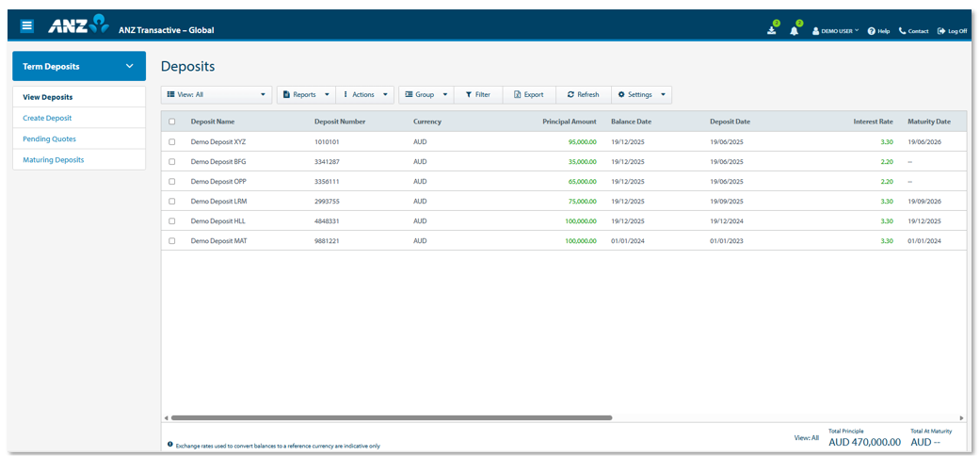Tick the select-all checkbox in header
Viewport: 980px width, 456px height.
coord(171,122)
